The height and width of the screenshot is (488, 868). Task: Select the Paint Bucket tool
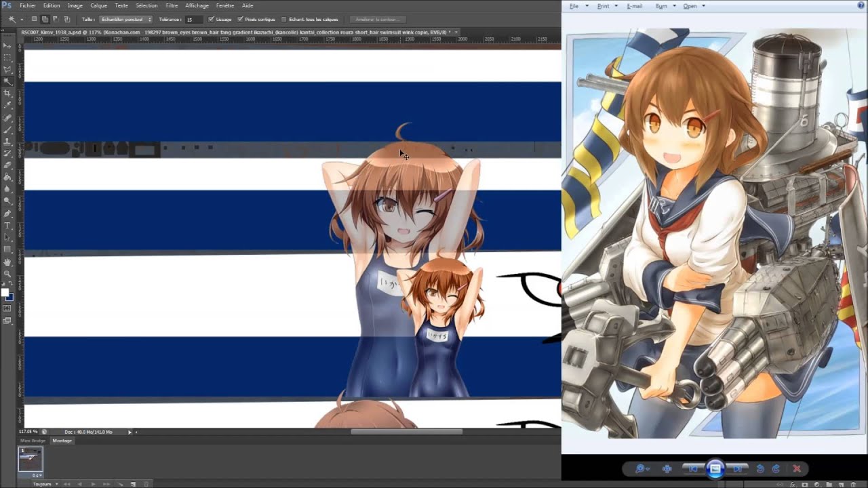pos(7,177)
